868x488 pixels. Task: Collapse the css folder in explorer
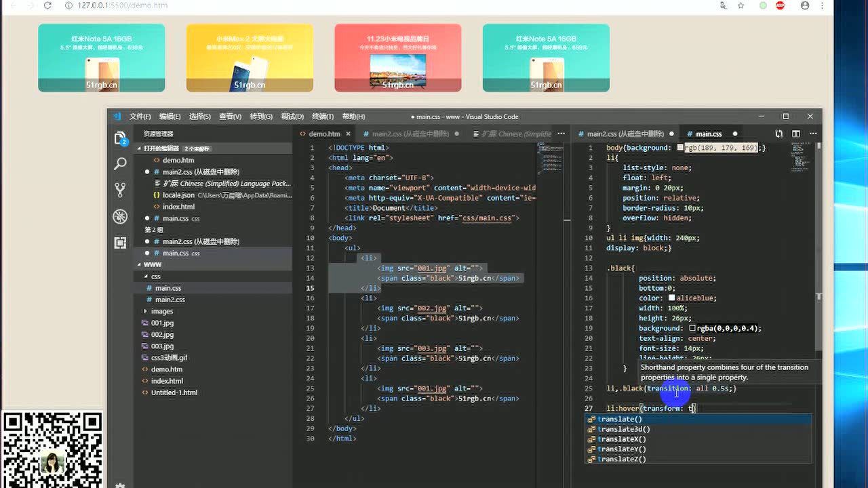213,277
